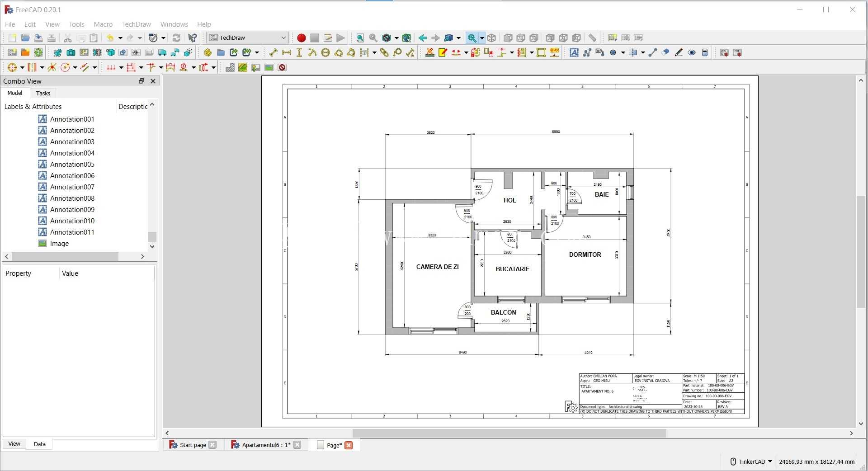Close the Apartamentul6 document tab
Screen dimensions: 868x471
click(x=297, y=445)
